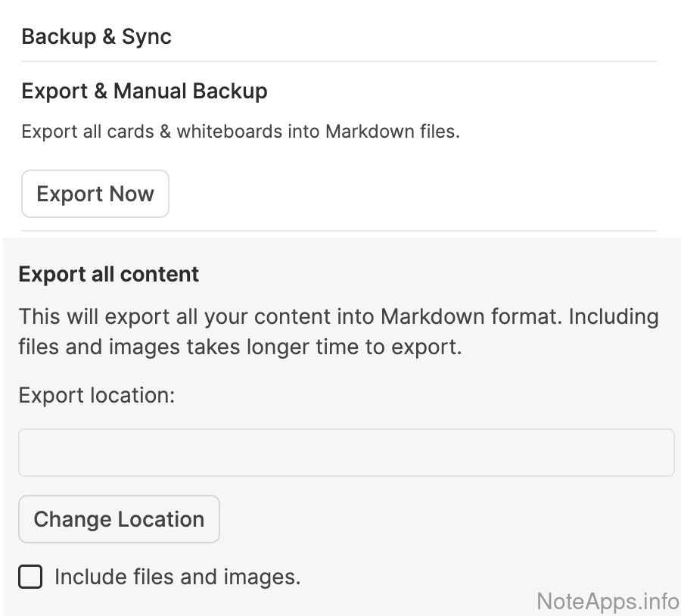Screen dimensions: 681x616
Task: Click the 'Include files and images.' label text
Action: [x=177, y=577]
